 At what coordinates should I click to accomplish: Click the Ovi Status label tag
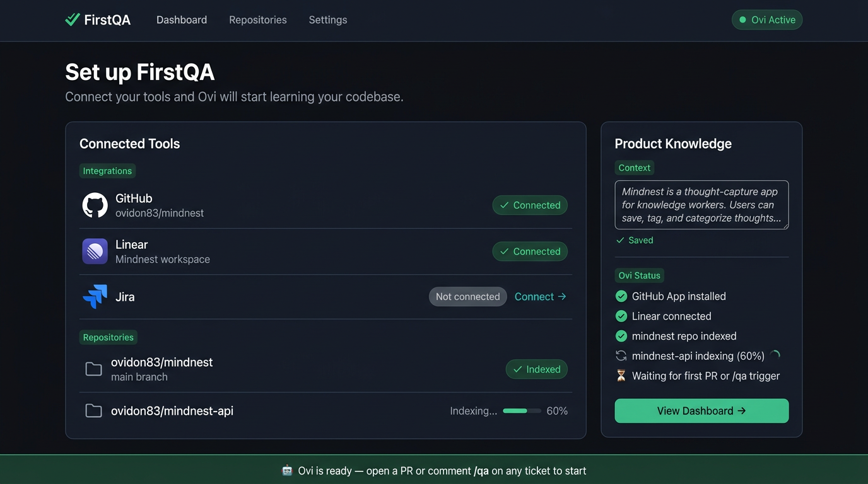[x=639, y=275]
